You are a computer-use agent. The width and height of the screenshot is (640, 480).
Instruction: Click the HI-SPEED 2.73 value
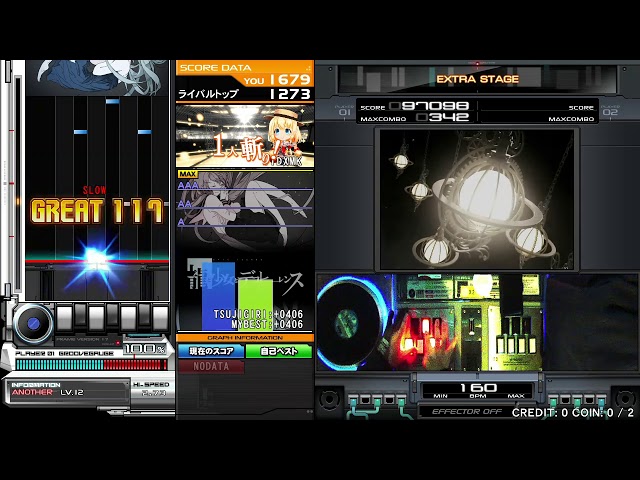[153, 393]
